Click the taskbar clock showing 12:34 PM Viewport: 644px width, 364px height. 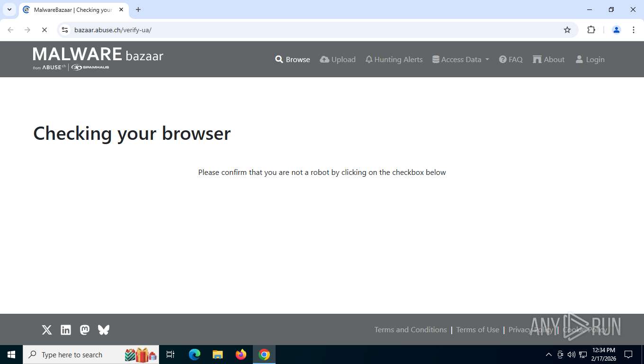point(604,355)
